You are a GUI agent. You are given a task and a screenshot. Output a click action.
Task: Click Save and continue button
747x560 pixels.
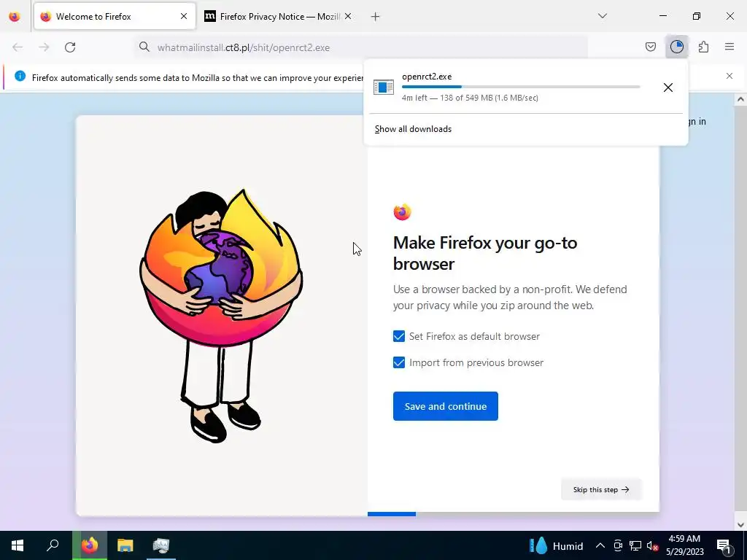pyautogui.click(x=446, y=406)
